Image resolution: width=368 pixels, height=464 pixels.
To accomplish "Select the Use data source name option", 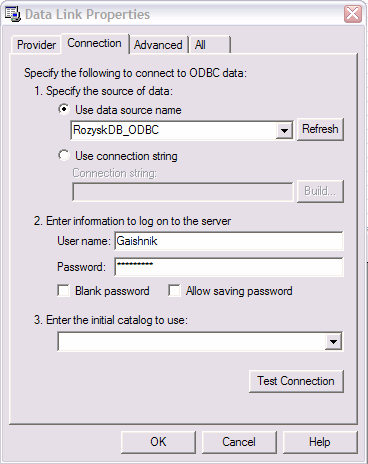I will tap(64, 109).
